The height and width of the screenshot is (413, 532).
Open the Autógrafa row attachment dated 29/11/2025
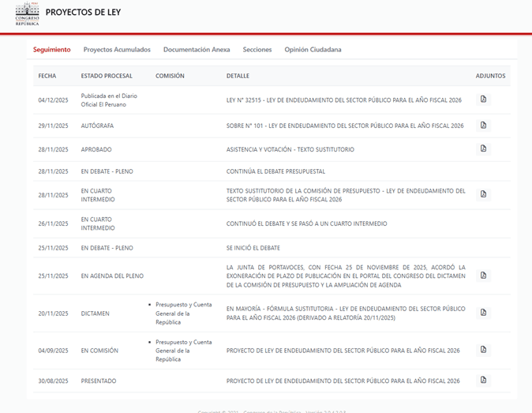tap(484, 126)
